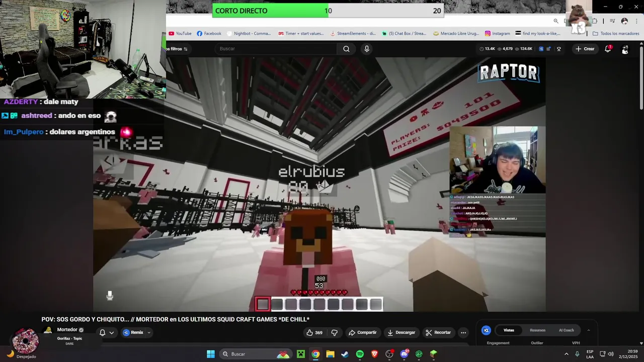Click the trophy icon in vidIQ bar
The width and height of the screenshot is (644, 362).
[558, 49]
